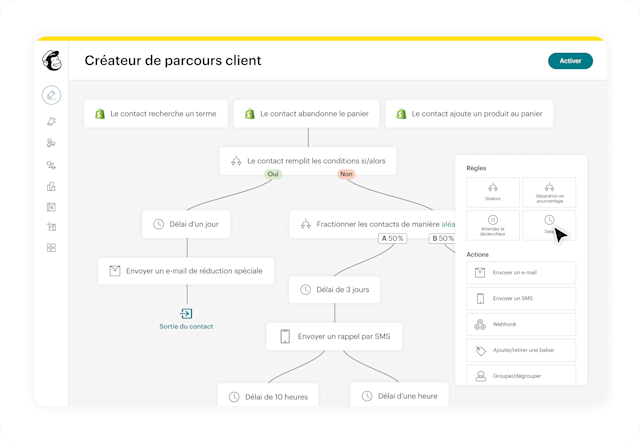Viewport: 640px width, 443px height.
Task: Click Shopify icon on 'abandonne le panier' card
Action: 250,114
